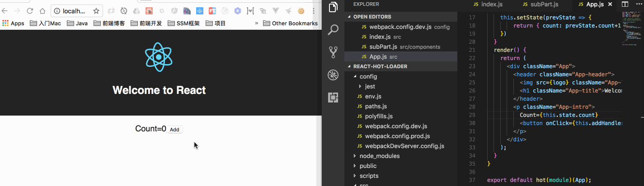Viewport: 644px width, 186px height.
Task: Go forward in the Chrome browser
Action: tap(17, 11)
